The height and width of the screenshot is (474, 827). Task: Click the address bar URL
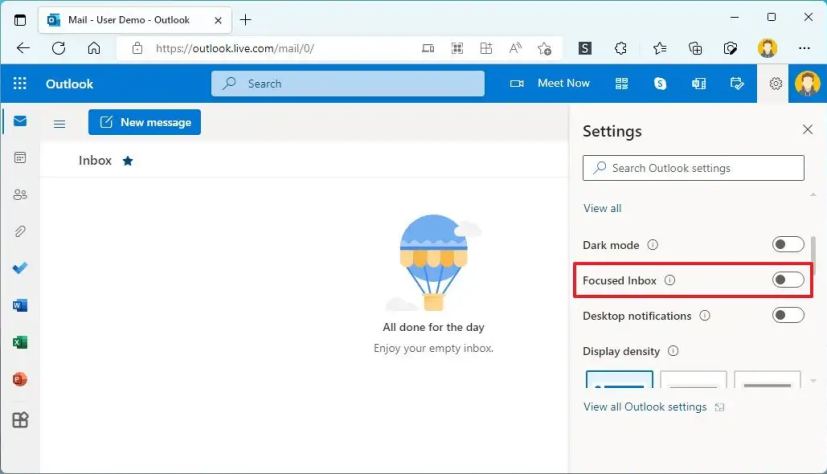[x=235, y=49]
